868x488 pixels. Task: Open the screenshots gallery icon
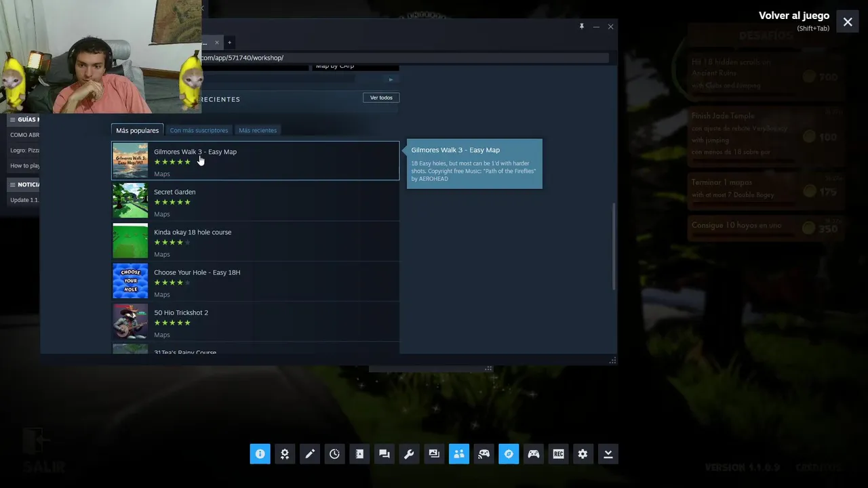(434, 454)
